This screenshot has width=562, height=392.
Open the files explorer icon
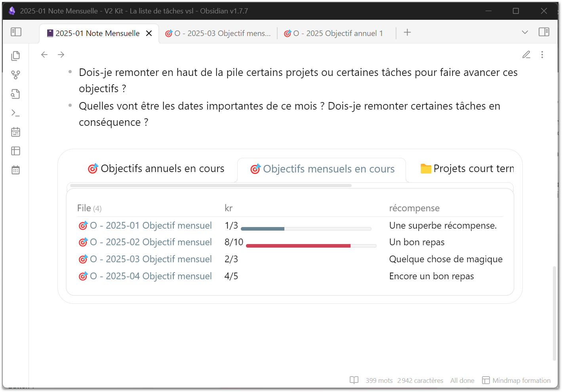[x=15, y=56]
